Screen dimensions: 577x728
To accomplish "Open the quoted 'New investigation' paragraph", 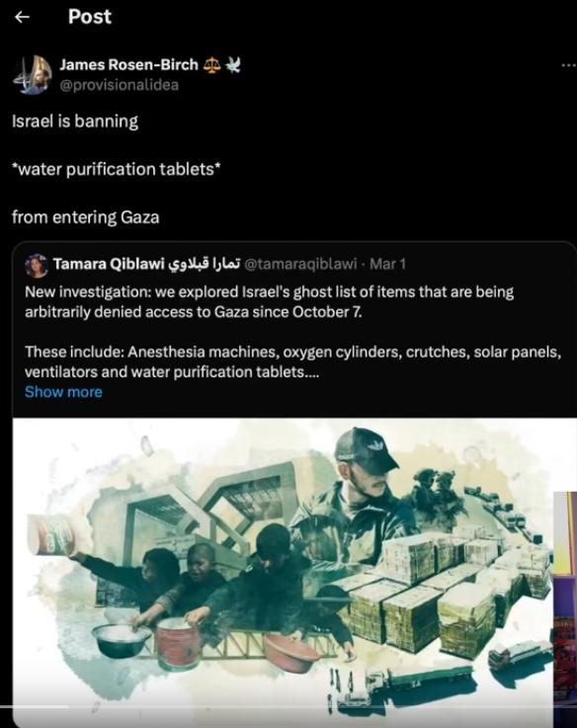I will (270, 302).
